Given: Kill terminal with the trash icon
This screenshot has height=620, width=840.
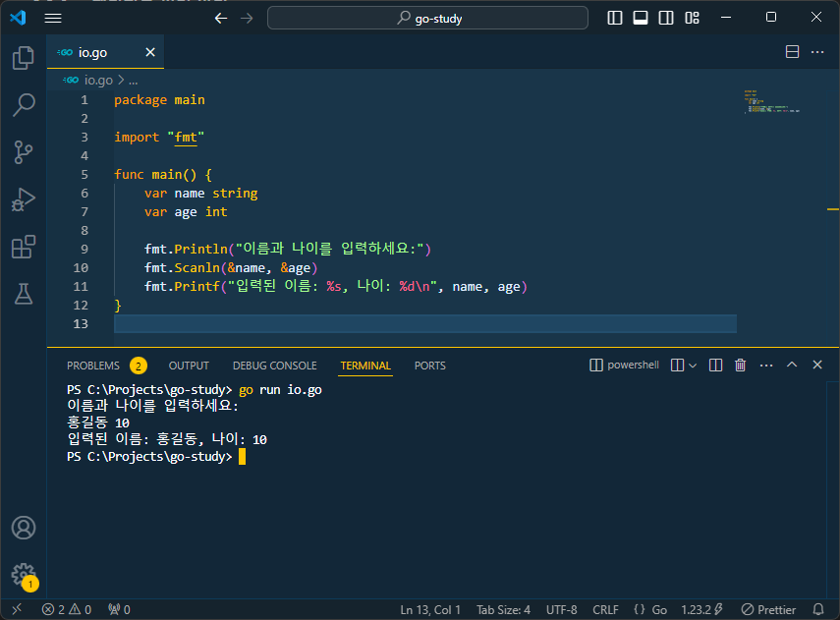Looking at the screenshot, I should (x=741, y=366).
